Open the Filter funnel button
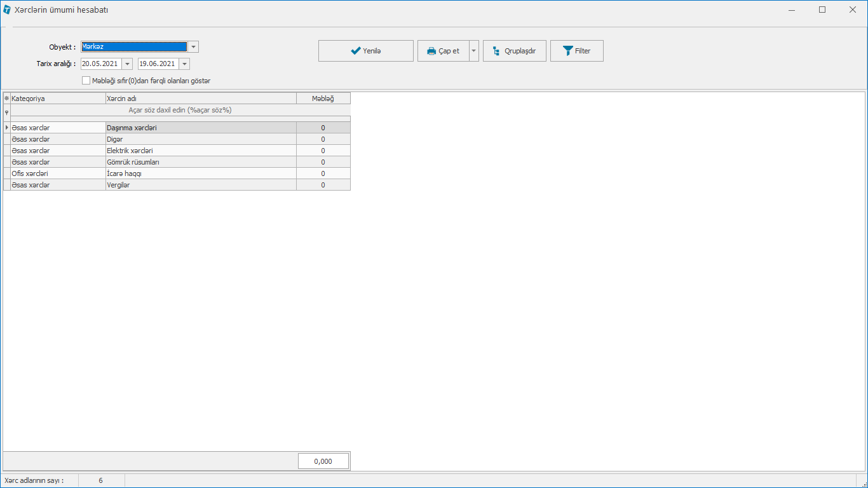868x488 pixels. 576,51
